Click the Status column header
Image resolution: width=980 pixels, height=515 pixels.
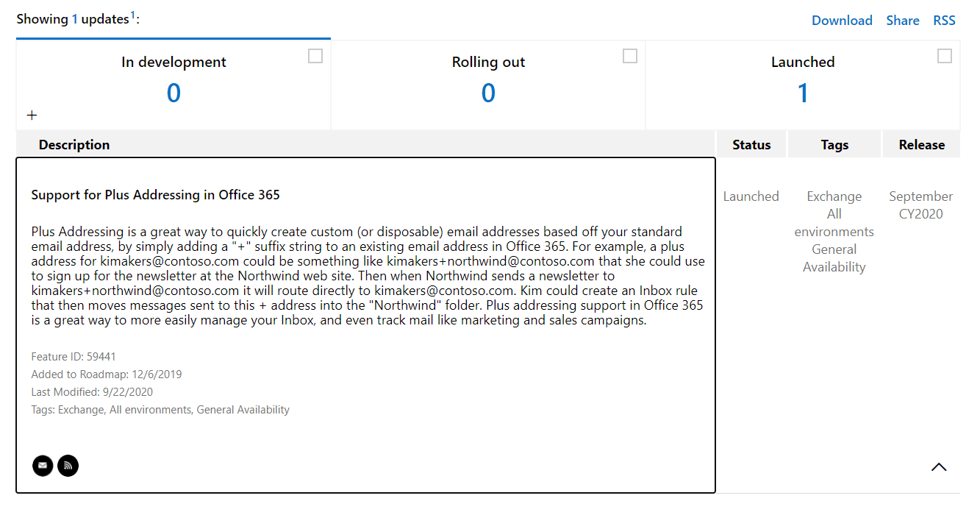(751, 144)
